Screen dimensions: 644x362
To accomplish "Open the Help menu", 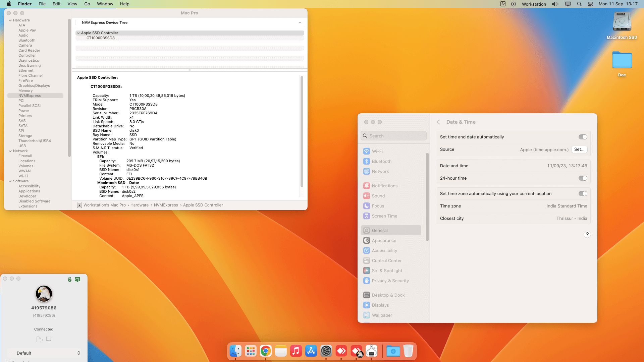I will pos(125,4).
